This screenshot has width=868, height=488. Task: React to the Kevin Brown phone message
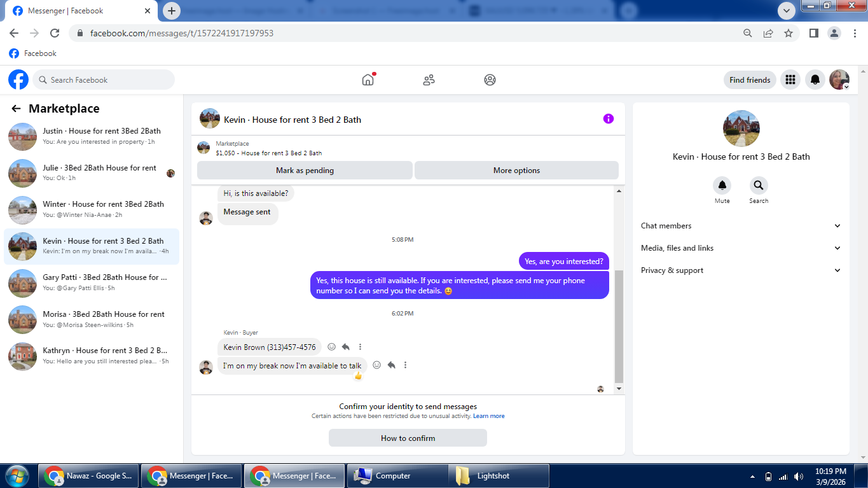click(331, 347)
